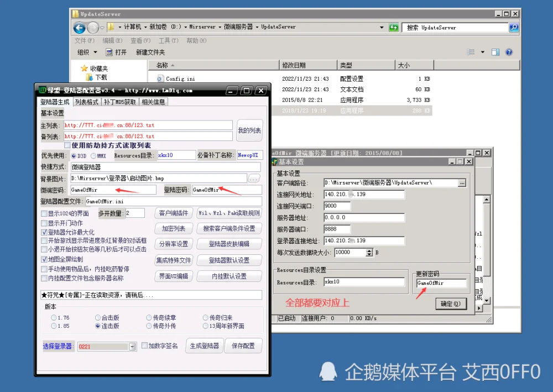Enable the 显示1024的界面 checkbox

pos(44,213)
